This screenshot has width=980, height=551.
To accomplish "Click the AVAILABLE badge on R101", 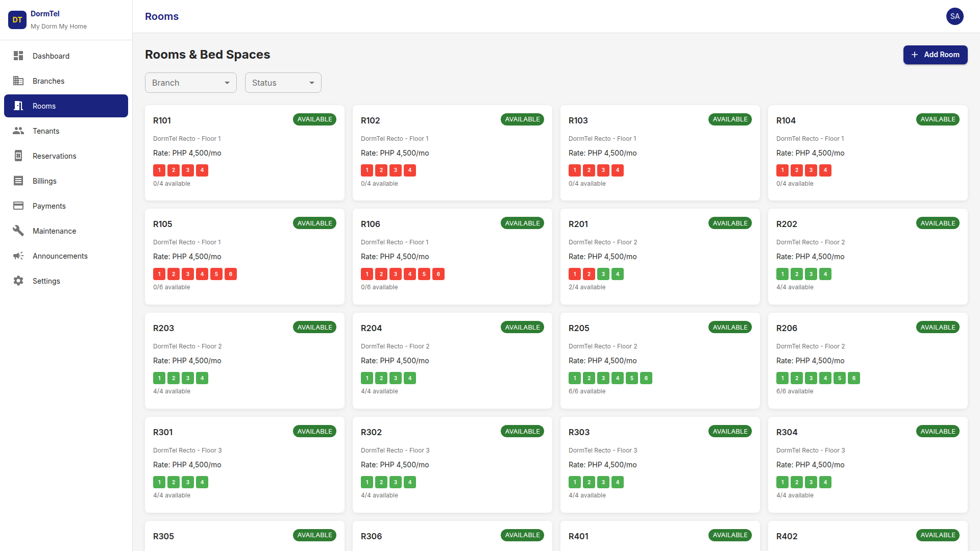I will pyautogui.click(x=315, y=119).
